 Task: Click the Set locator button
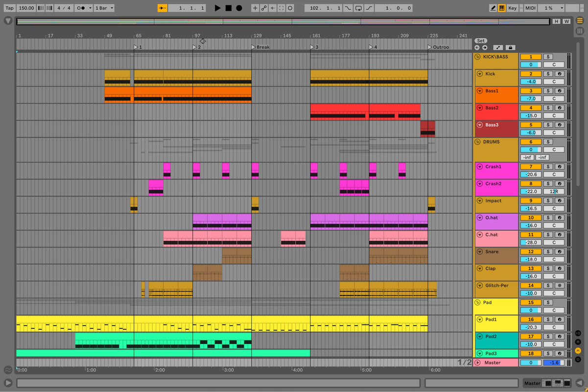(481, 41)
